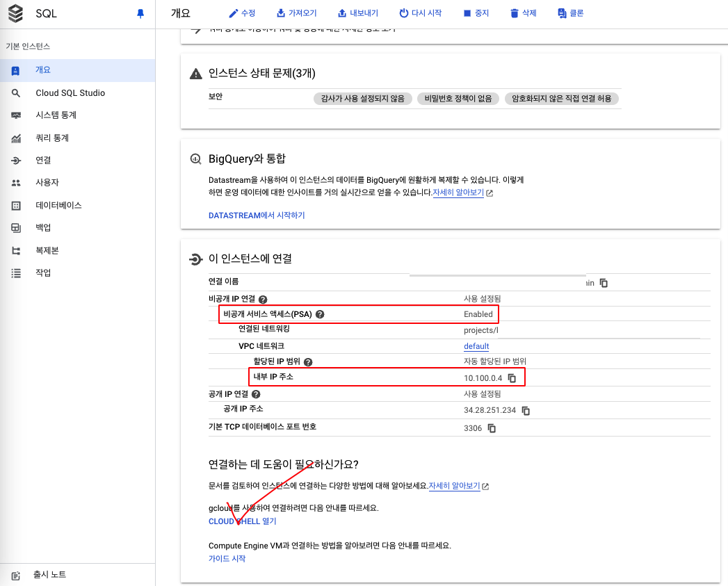Copy the 연결 이름 value
The width and height of the screenshot is (728, 586).
(x=604, y=283)
